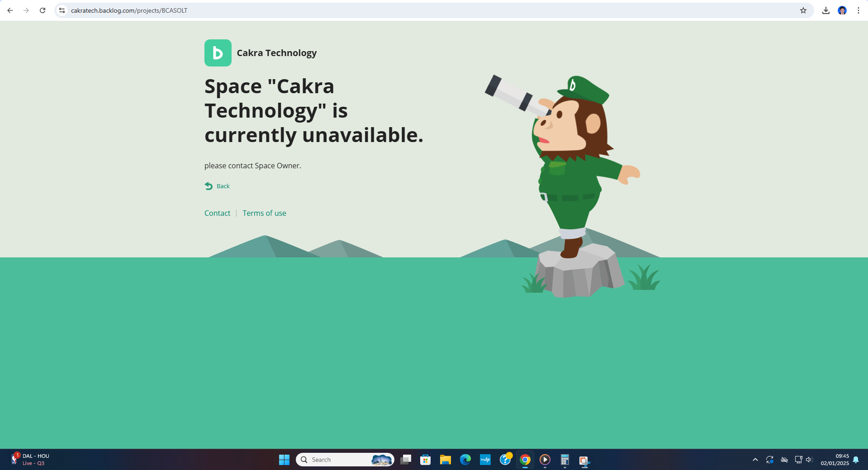This screenshot has width=868, height=470.
Task: Open the Chrome downloads panel
Action: (x=826, y=10)
